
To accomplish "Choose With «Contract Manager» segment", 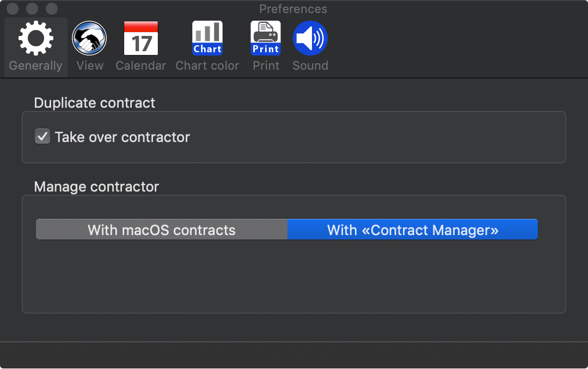I will (x=413, y=230).
